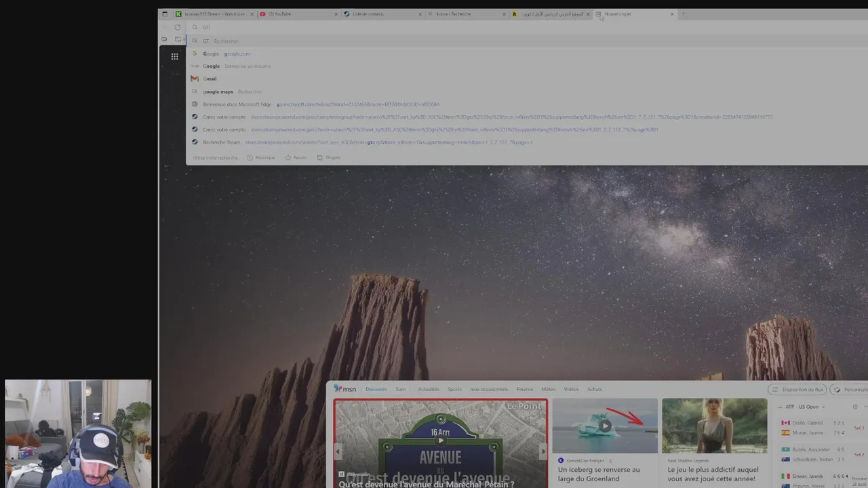Open the iceberg Groenland article headline
The image size is (868, 488).
599,474
